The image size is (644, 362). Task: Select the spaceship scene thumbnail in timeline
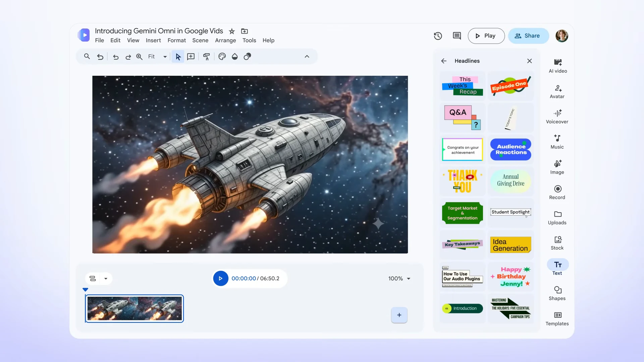pyautogui.click(x=135, y=308)
